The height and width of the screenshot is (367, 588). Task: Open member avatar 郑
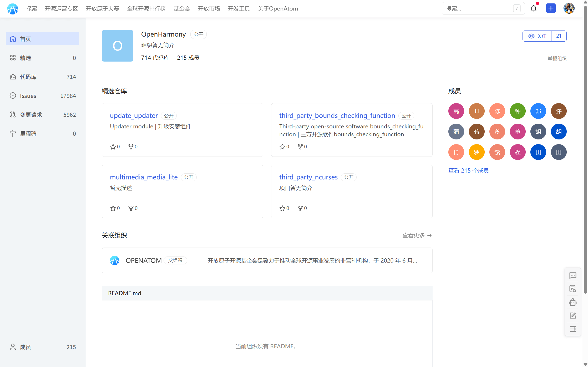(x=538, y=111)
